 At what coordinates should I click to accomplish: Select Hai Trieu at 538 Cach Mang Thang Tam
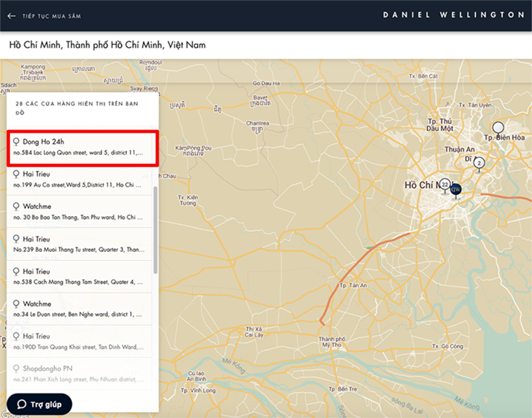(x=79, y=277)
